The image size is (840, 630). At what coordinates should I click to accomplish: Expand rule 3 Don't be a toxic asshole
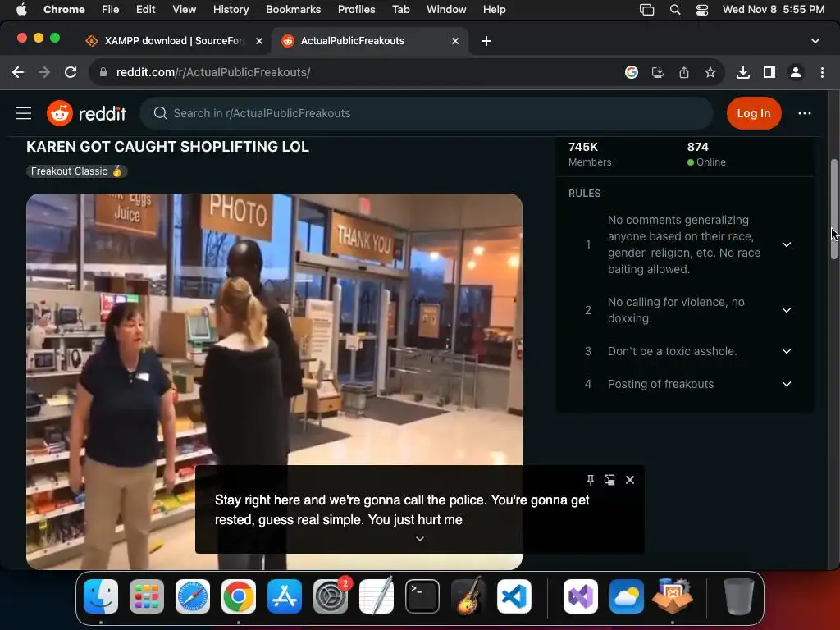pyautogui.click(x=787, y=351)
